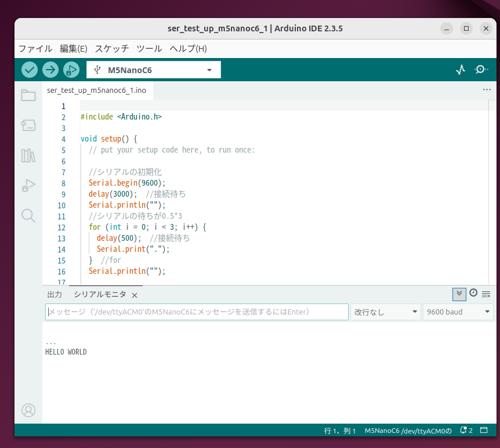Open the 改行なし line ending dropdown

pos(385,312)
